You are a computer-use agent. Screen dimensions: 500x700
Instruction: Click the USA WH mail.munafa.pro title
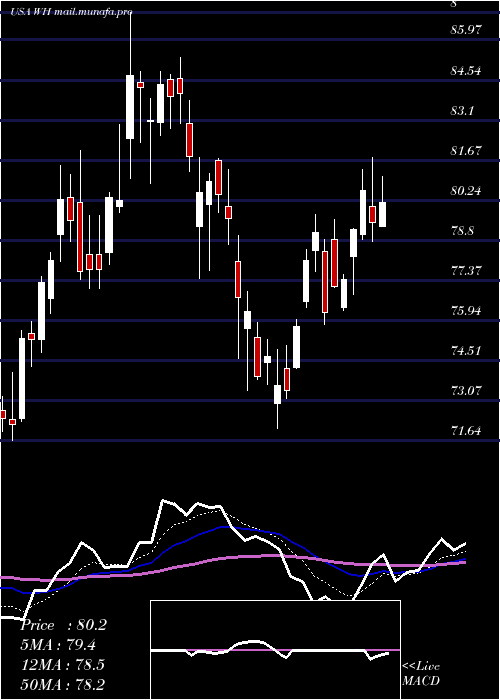pyautogui.click(x=72, y=12)
